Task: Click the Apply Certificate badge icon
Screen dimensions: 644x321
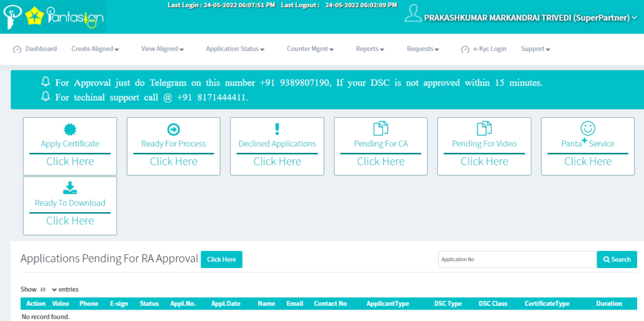Action: 70,130
